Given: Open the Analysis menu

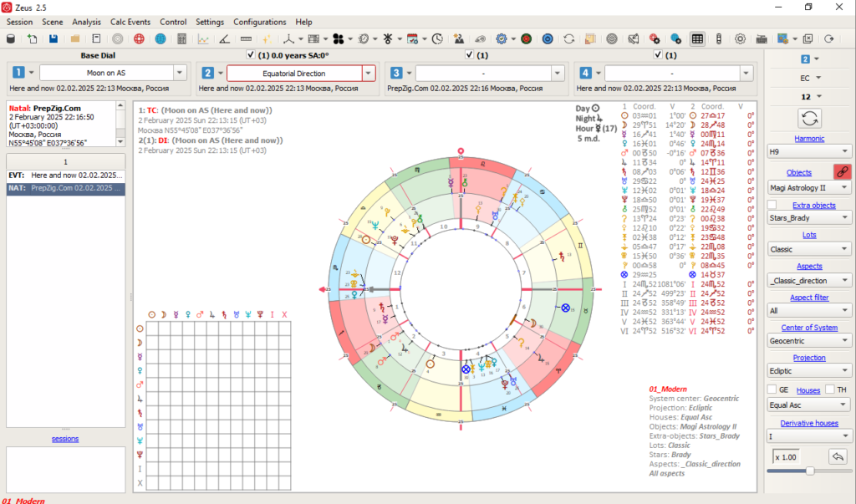Looking at the screenshot, I should coord(86,22).
